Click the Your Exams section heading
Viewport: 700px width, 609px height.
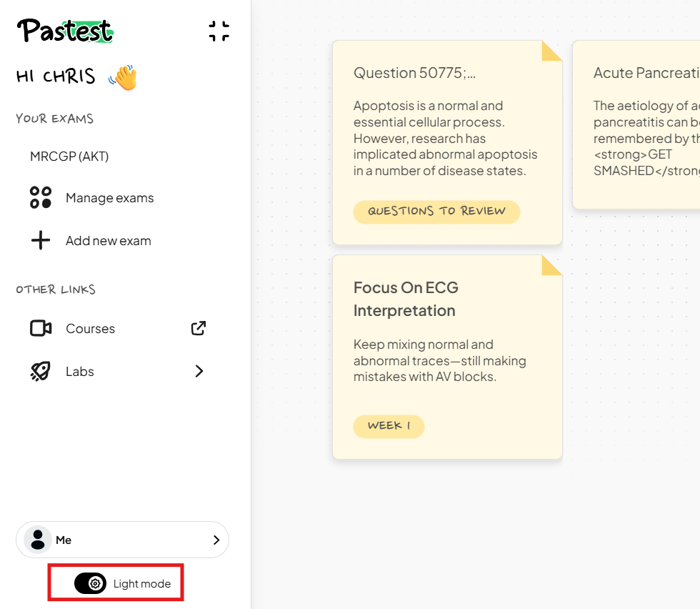coord(54,119)
